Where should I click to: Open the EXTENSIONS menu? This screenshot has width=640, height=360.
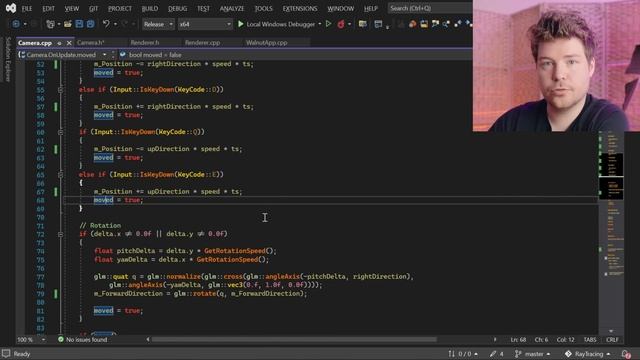tap(300, 8)
